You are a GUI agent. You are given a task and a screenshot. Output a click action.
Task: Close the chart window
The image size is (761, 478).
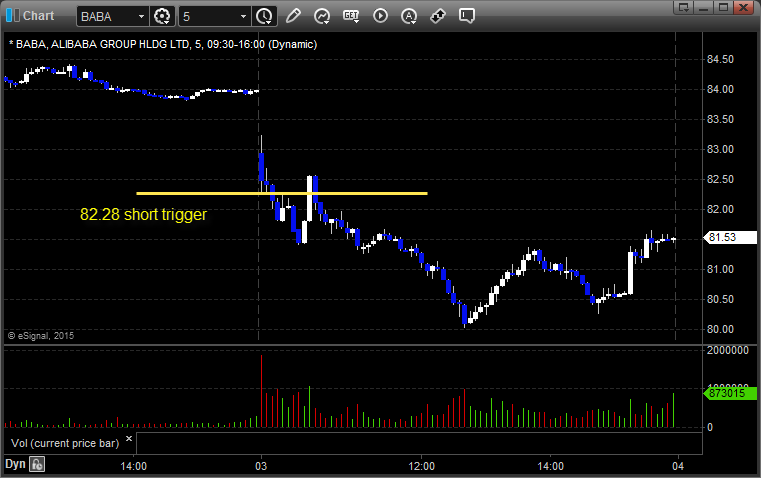[744, 7]
